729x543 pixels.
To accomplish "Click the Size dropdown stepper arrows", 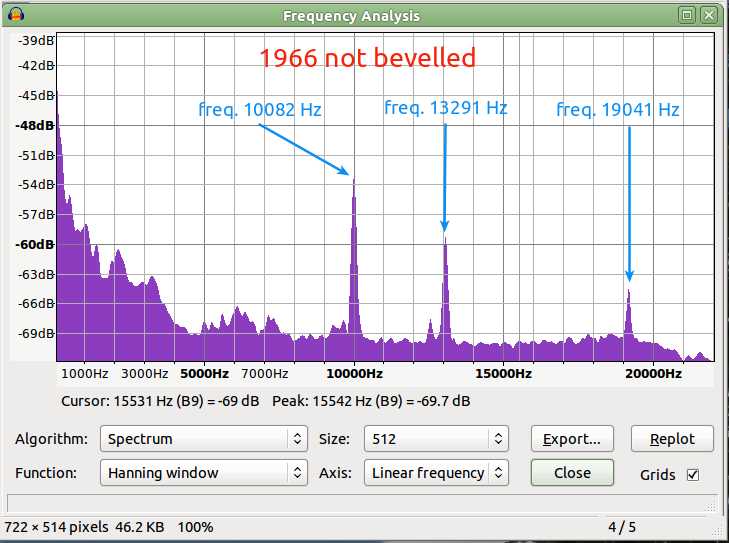I will click(498, 438).
